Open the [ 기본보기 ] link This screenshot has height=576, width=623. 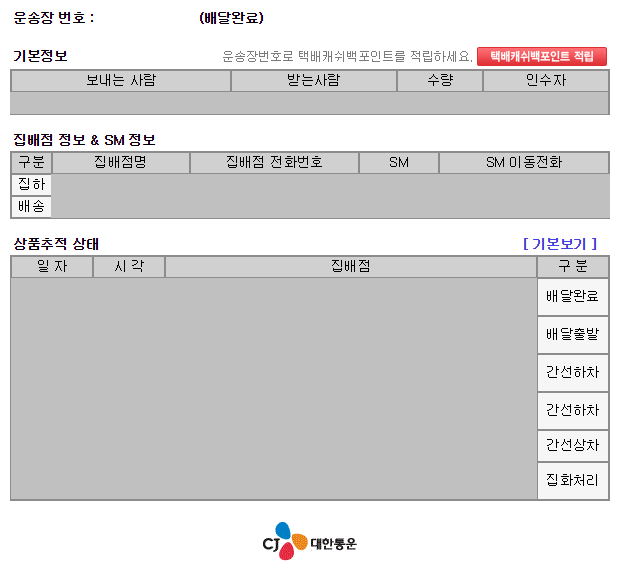tap(560, 244)
